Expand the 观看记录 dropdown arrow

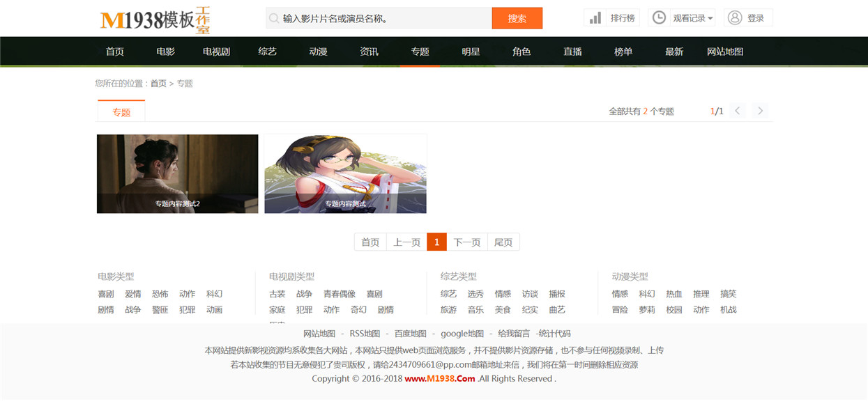pos(710,19)
